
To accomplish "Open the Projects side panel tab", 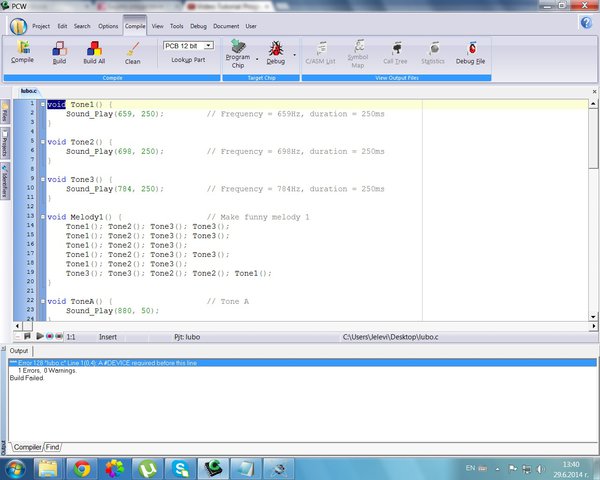I will click(5, 144).
